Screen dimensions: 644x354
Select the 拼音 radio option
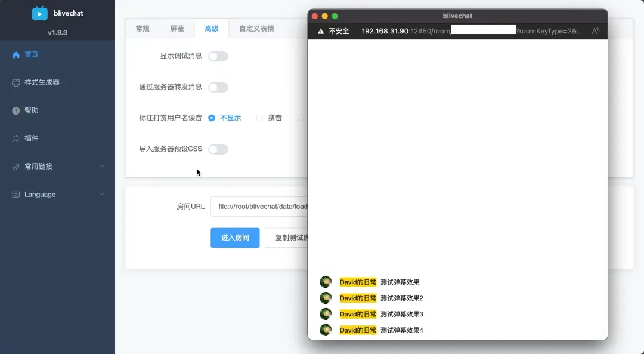(259, 118)
